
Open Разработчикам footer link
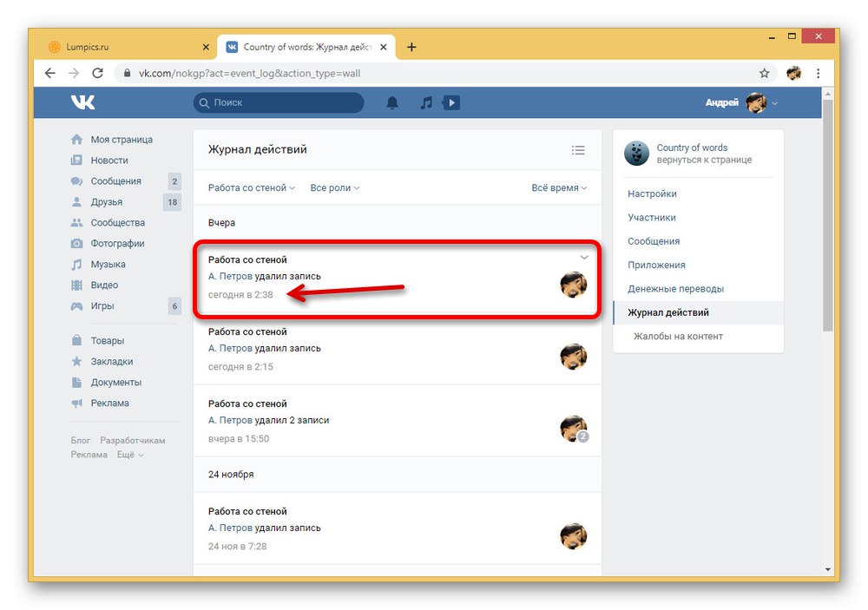point(133,441)
